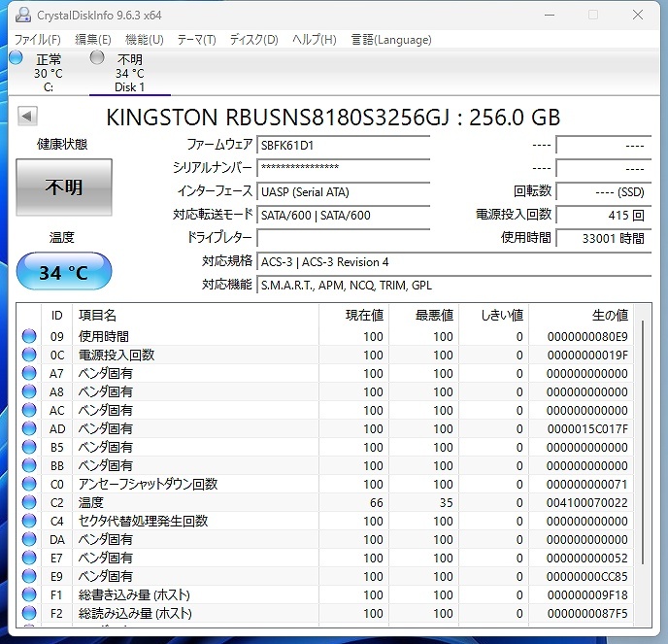Viewport: 668px width, 644px height.
Task: Click the blue status dot for row 09 使用時間
Action: (29, 336)
